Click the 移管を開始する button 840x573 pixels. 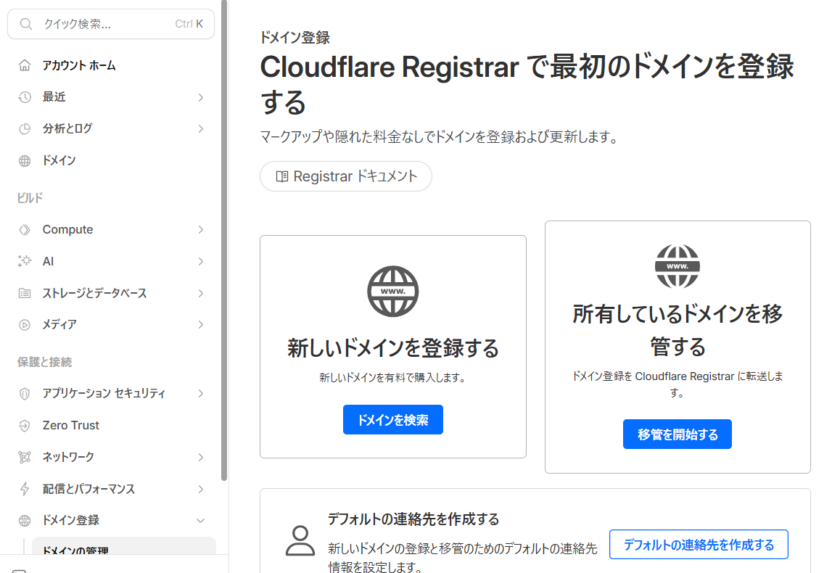coord(677,434)
